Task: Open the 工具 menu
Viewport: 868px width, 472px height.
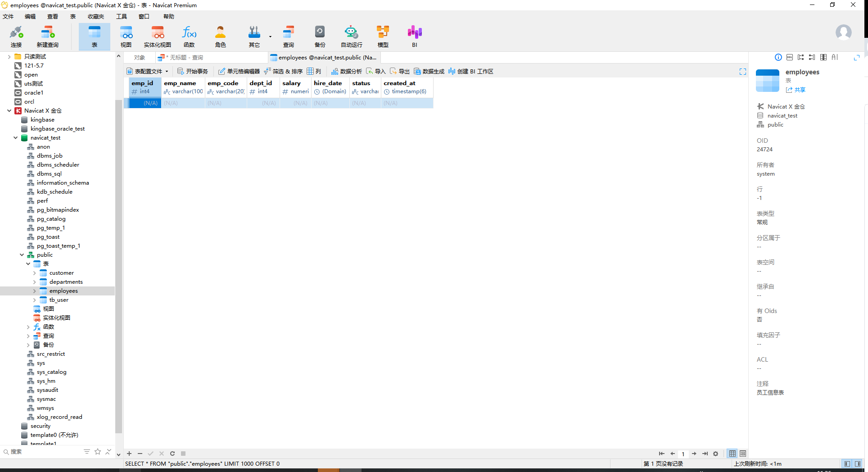Action: tap(122, 17)
